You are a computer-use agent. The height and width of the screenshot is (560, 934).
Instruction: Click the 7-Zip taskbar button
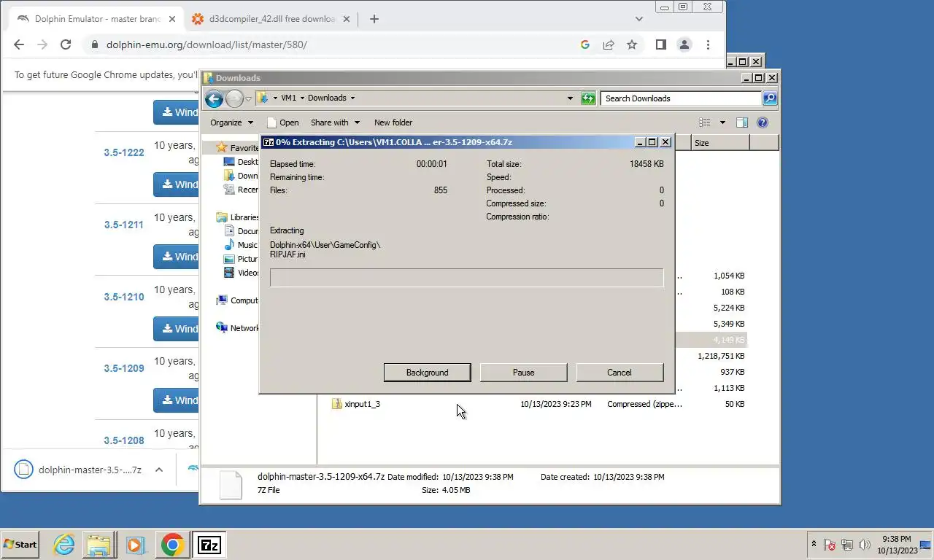tap(209, 545)
